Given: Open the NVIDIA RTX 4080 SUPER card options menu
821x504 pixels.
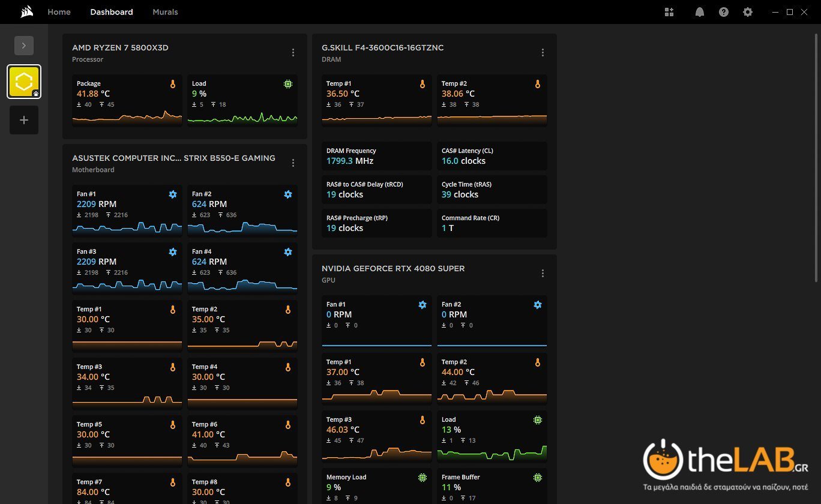Looking at the screenshot, I should (543, 274).
